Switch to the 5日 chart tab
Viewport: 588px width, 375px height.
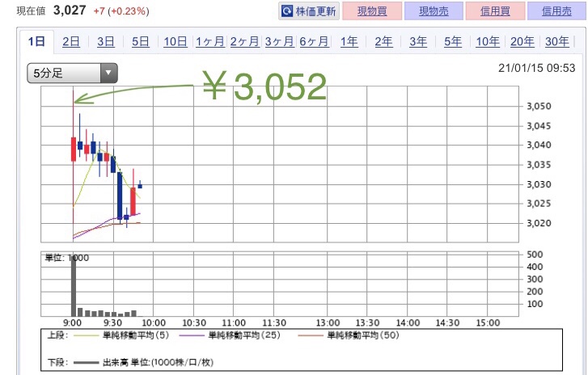[x=140, y=41]
